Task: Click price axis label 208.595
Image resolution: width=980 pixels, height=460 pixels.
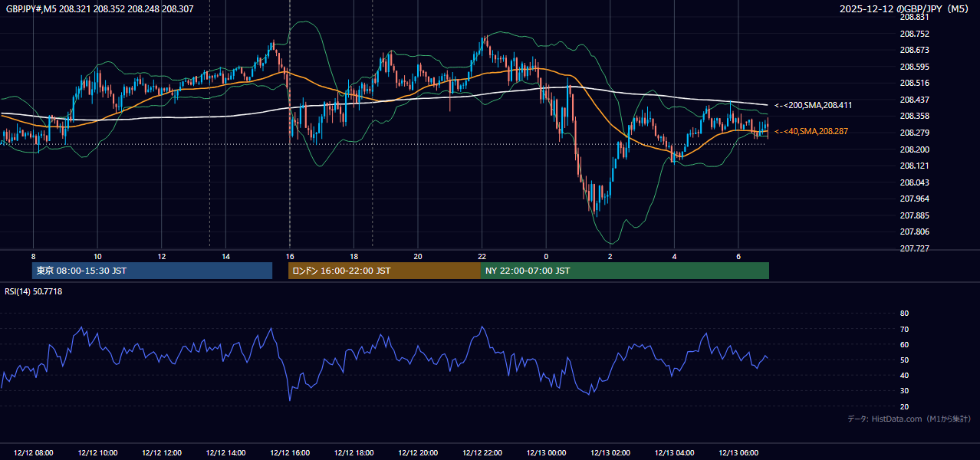Action: [x=914, y=67]
